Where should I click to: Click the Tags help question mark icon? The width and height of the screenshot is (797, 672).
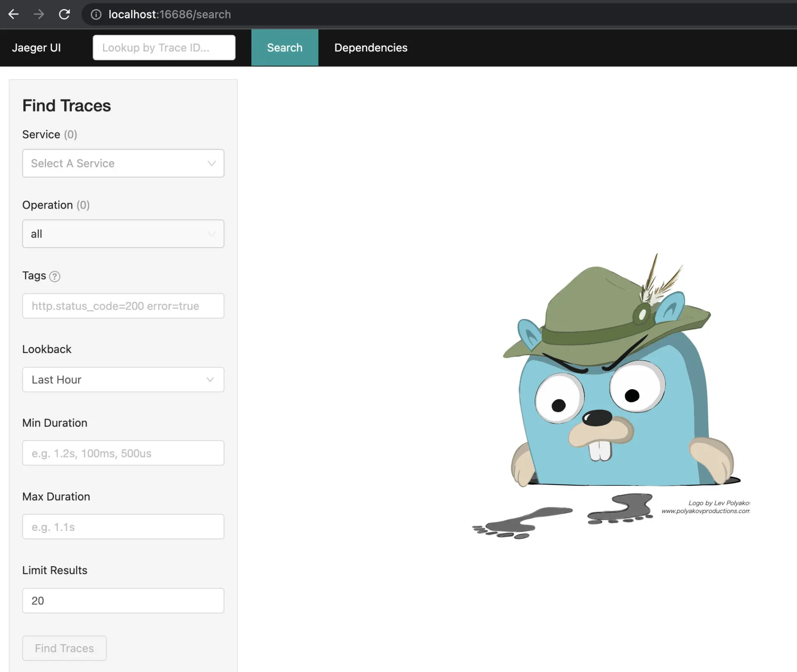click(55, 276)
